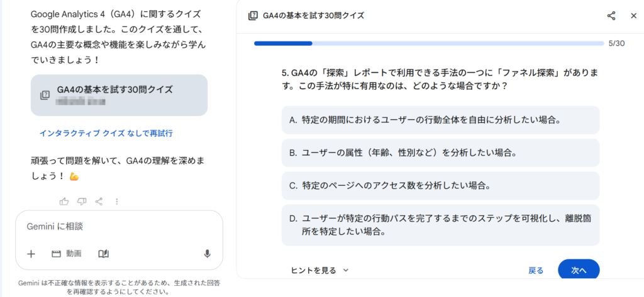Share the Gemini response below the message
Screen dimensions: 644x297
(x=99, y=202)
